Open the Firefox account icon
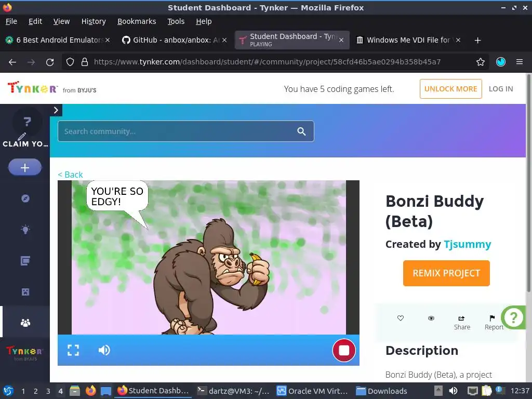The image size is (532, 399). pyautogui.click(x=500, y=62)
